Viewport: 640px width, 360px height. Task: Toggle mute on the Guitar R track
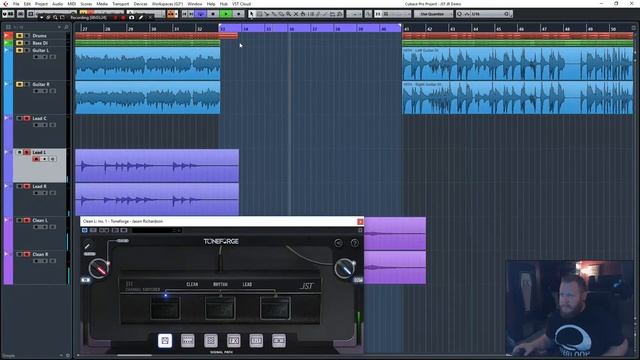coord(19,84)
